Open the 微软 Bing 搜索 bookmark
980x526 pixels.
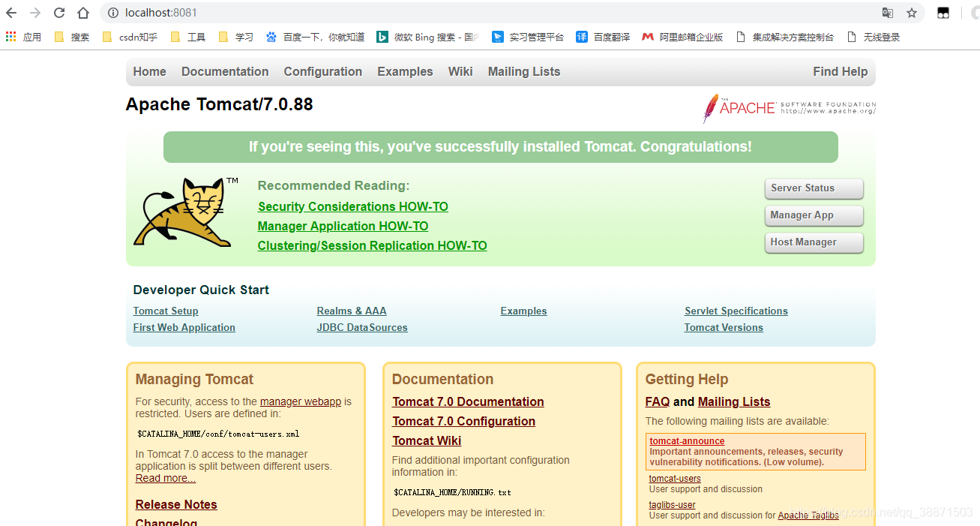point(427,37)
